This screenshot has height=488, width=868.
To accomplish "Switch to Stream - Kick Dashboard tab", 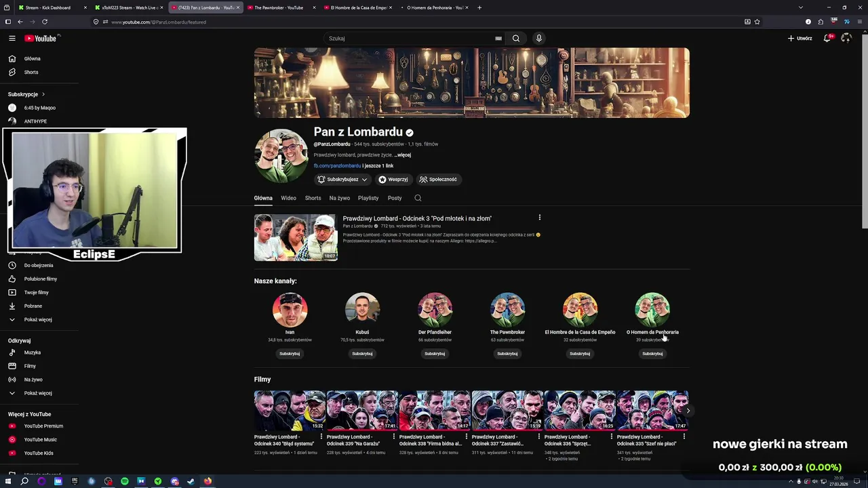I will (52, 7).
